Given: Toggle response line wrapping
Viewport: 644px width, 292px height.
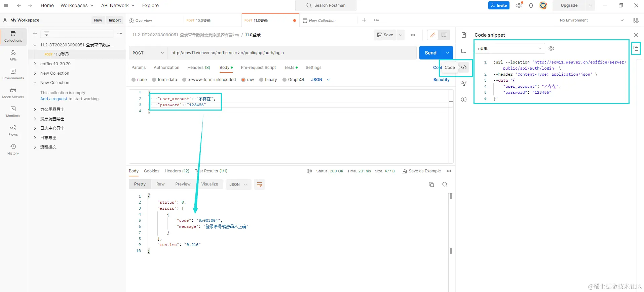Looking at the screenshot, I should (x=260, y=184).
